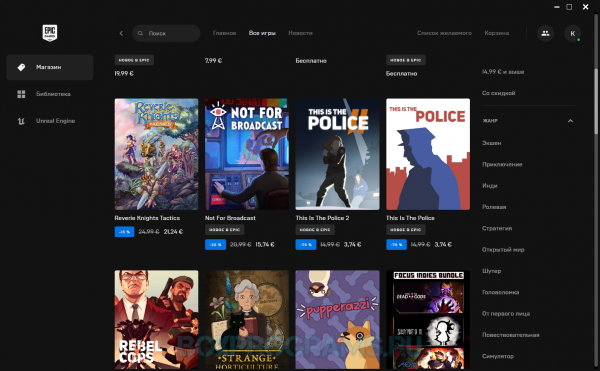Screen dimensions: 600x371
Task: Select the Экшен genre filter
Action: pyautogui.click(x=491, y=143)
